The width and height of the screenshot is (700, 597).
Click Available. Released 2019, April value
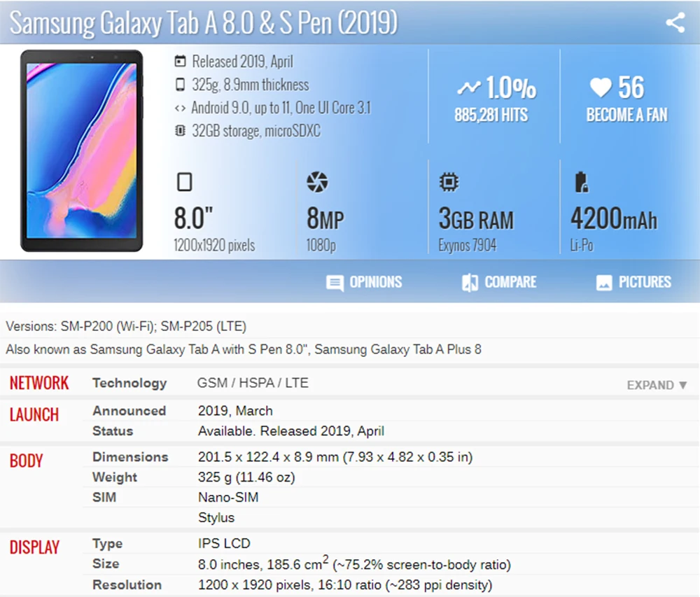(291, 431)
